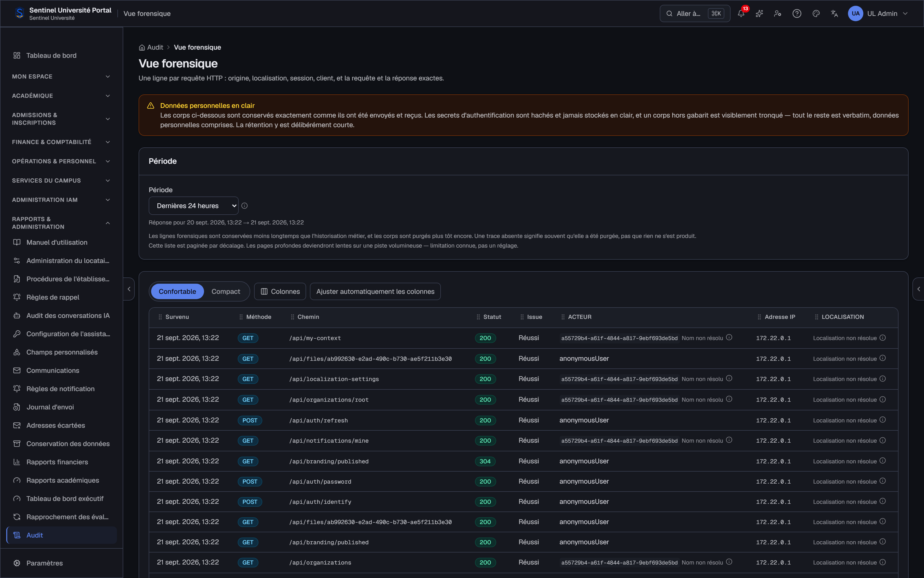Open Configuration de l'assistant item
The height and width of the screenshot is (578, 924).
(62, 334)
